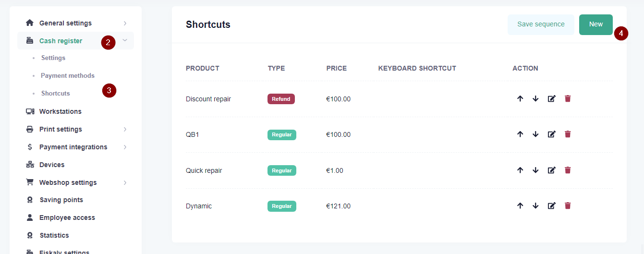Collapse the Cash register section
This screenshot has width=644, height=254.
pyautogui.click(x=125, y=41)
